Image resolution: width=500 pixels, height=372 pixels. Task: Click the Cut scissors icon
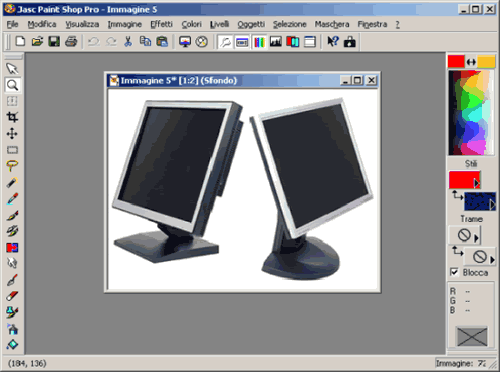[x=128, y=42]
